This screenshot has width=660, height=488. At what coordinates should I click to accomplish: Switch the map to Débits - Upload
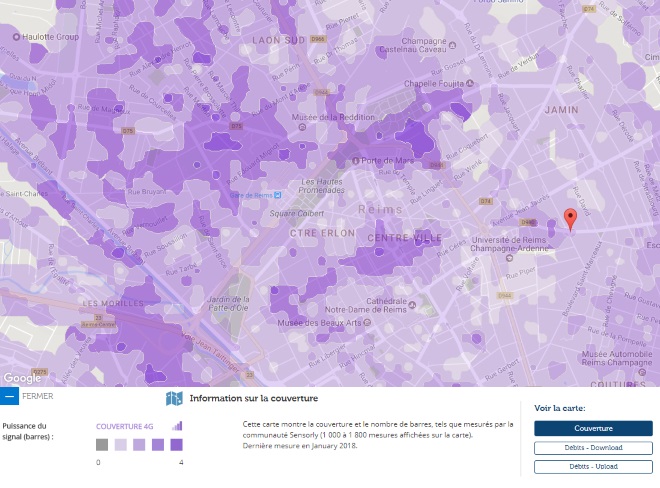tap(593, 467)
